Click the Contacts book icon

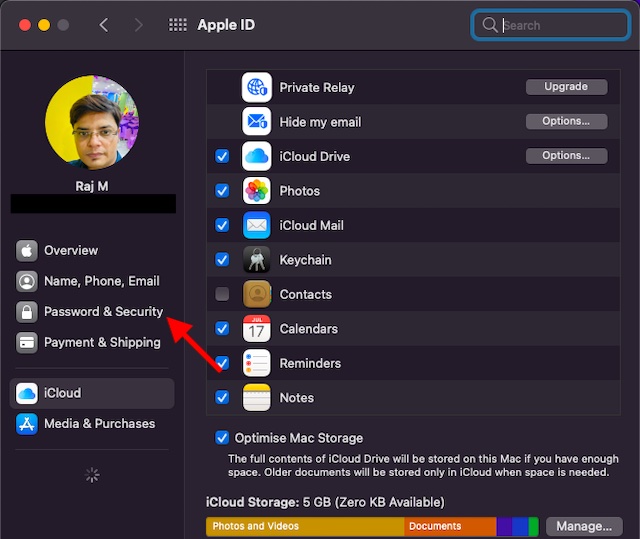click(x=256, y=294)
